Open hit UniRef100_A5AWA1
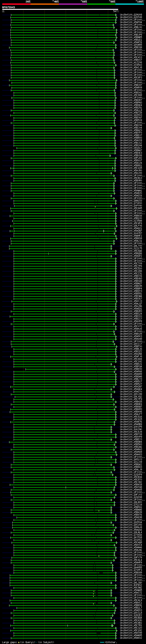The width and height of the screenshot is (146, 644). (131, 191)
